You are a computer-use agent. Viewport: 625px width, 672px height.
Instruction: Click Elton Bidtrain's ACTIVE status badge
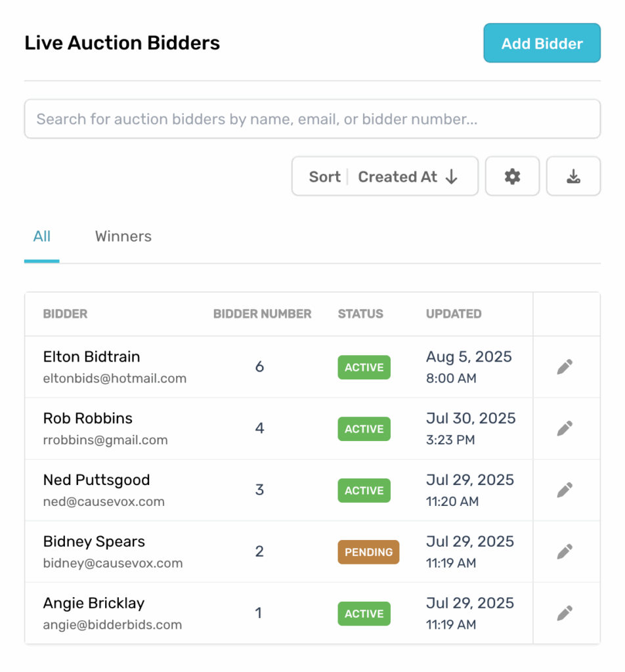(x=364, y=367)
